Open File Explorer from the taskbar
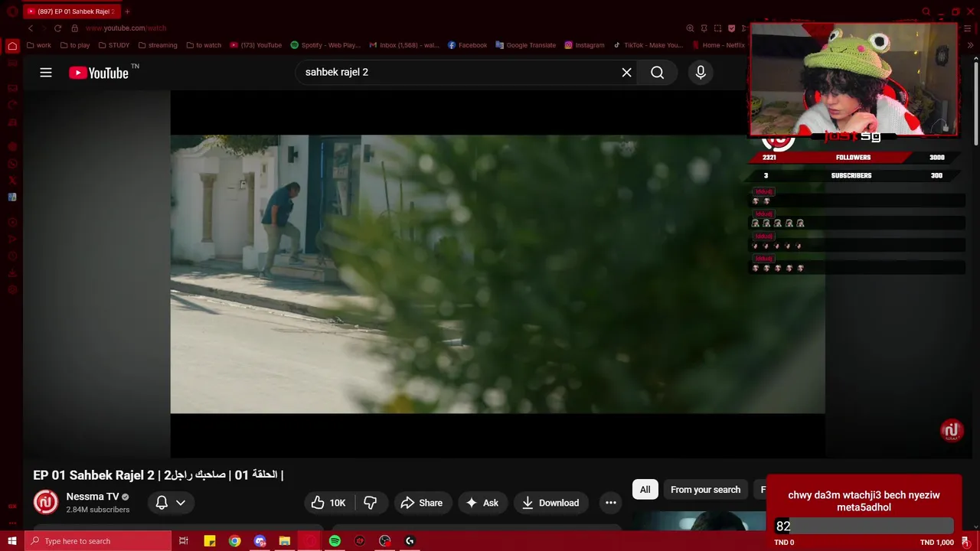 coord(284,541)
